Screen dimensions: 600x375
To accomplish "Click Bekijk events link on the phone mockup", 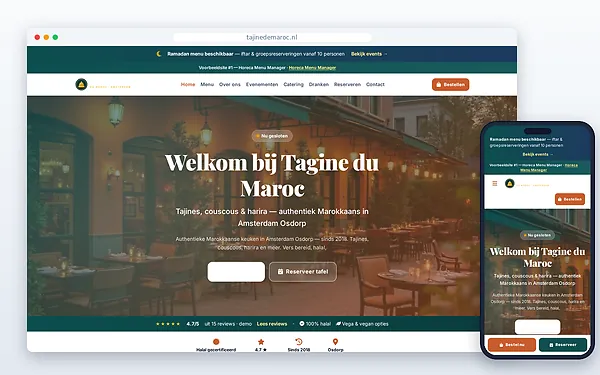I will (538, 154).
